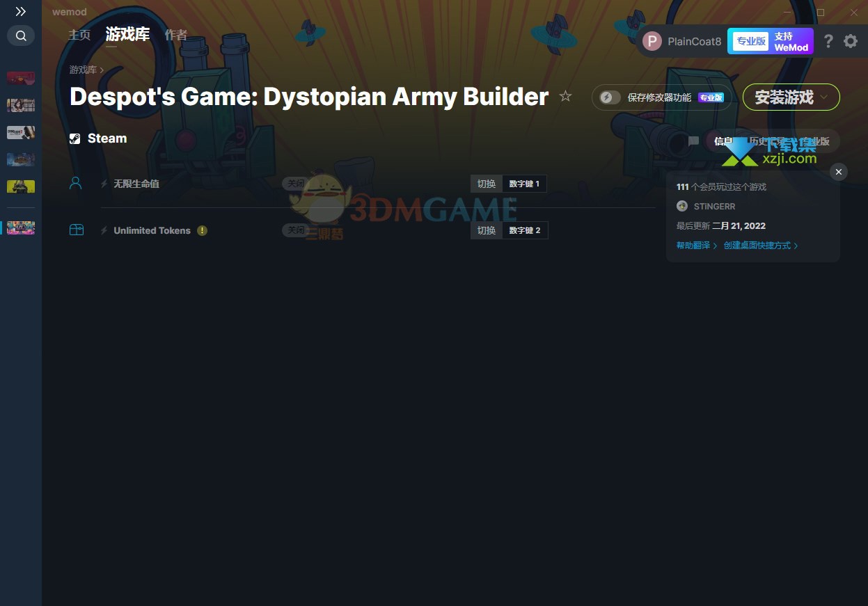The image size is (868, 606).
Task: Open the third game thumbnail in sidebar
Action: [x=21, y=132]
